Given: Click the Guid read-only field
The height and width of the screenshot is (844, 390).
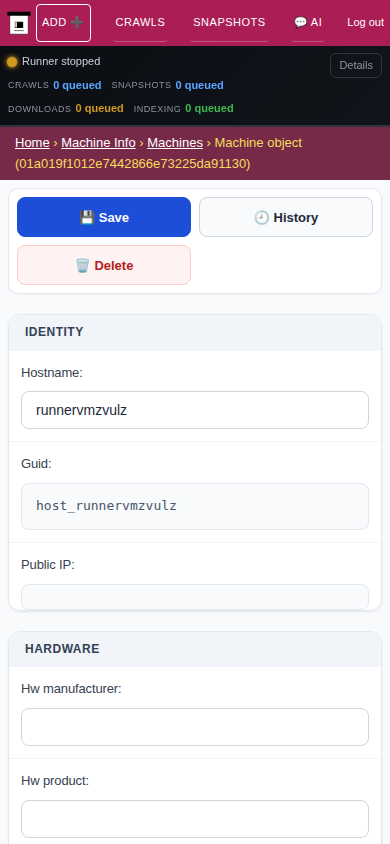Looking at the screenshot, I should 195,507.
